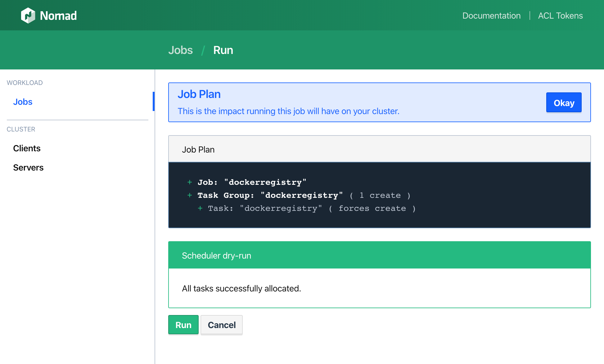Cancel the job plan

[x=222, y=325]
